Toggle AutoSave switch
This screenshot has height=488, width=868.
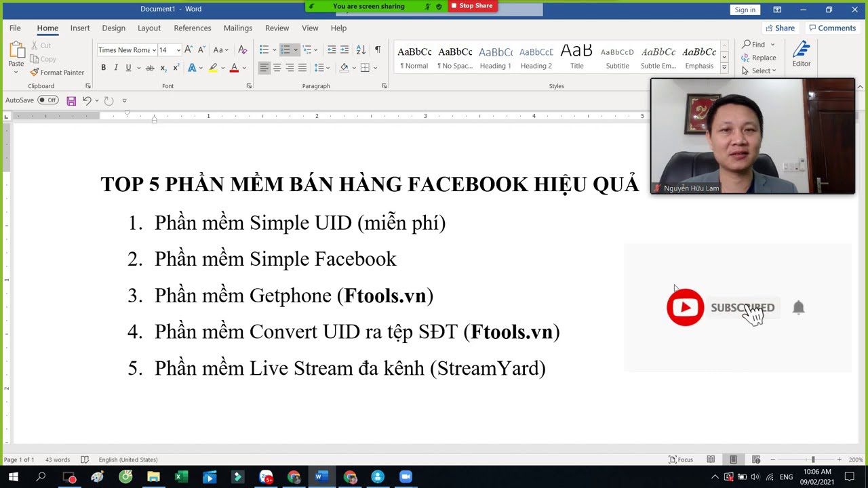tap(48, 100)
